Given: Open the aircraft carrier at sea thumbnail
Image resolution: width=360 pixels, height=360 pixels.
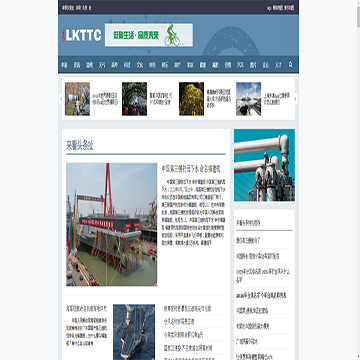Looking at the screenshot, I should [134, 332].
